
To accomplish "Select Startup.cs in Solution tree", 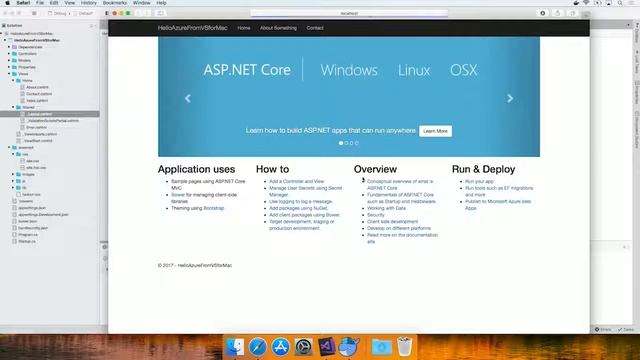I will [x=27, y=241].
